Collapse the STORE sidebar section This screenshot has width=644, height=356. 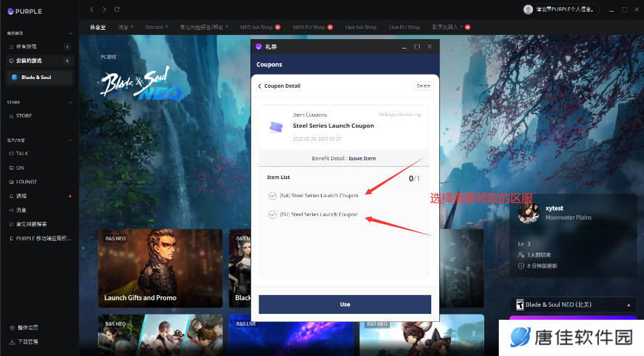pos(70,102)
